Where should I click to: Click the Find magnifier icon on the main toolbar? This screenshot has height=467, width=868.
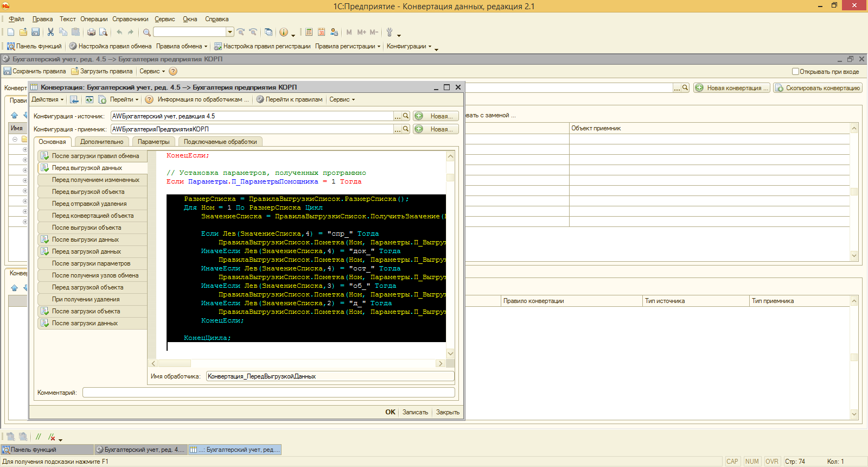(x=146, y=32)
